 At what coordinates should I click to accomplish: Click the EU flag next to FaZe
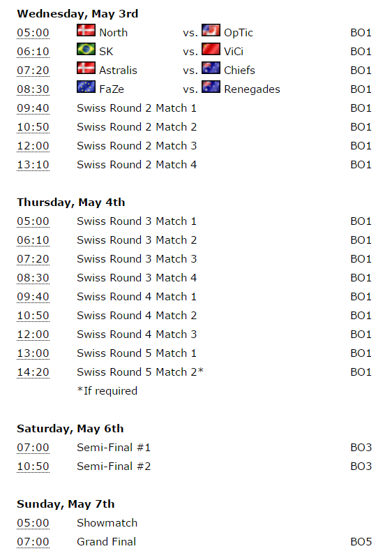click(x=86, y=87)
